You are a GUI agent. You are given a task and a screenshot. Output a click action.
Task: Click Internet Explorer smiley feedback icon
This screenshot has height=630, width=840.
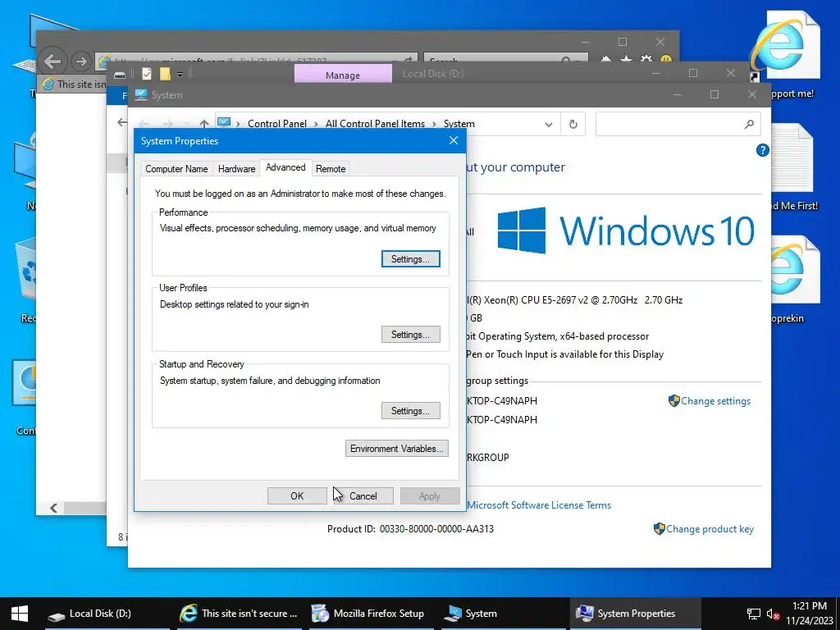[x=666, y=61]
